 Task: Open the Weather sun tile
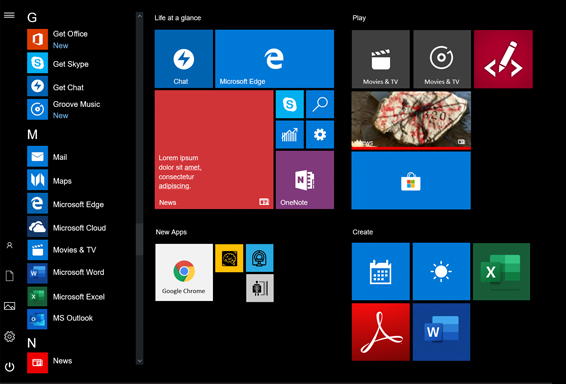441,271
